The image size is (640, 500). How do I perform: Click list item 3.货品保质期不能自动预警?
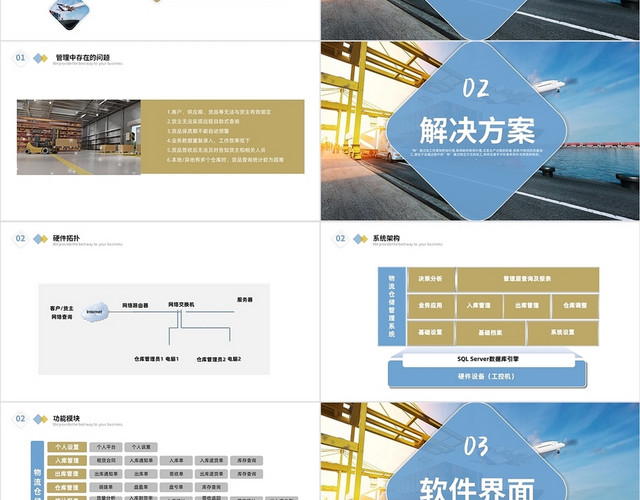(x=198, y=131)
